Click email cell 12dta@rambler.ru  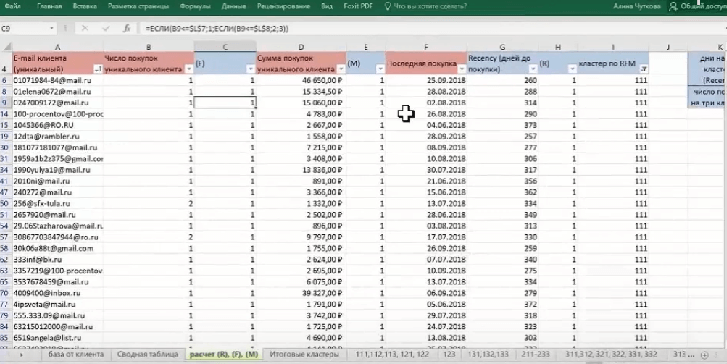coord(57,136)
